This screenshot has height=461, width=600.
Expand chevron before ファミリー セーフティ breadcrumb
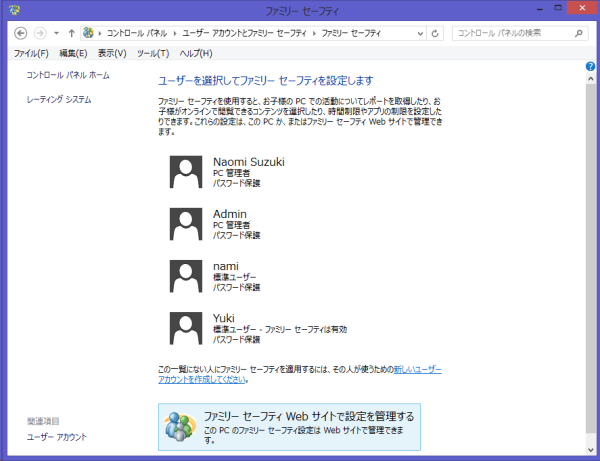314,33
